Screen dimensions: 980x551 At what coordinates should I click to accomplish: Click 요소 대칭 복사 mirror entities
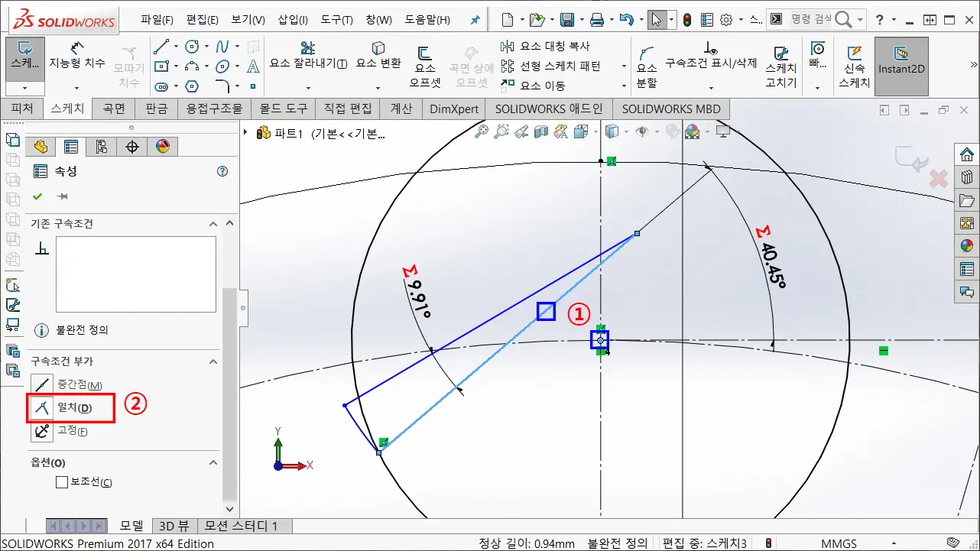click(x=545, y=47)
